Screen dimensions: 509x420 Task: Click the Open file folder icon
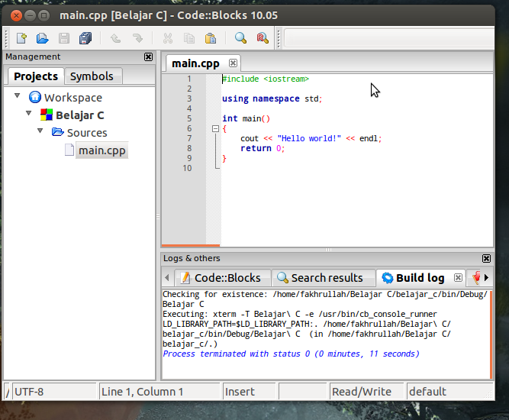coord(43,38)
